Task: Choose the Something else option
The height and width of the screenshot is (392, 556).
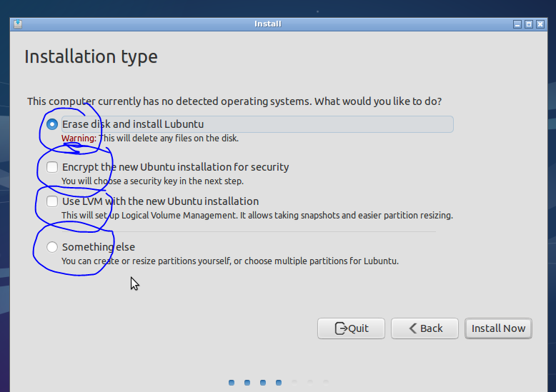Action: click(52, 247)
